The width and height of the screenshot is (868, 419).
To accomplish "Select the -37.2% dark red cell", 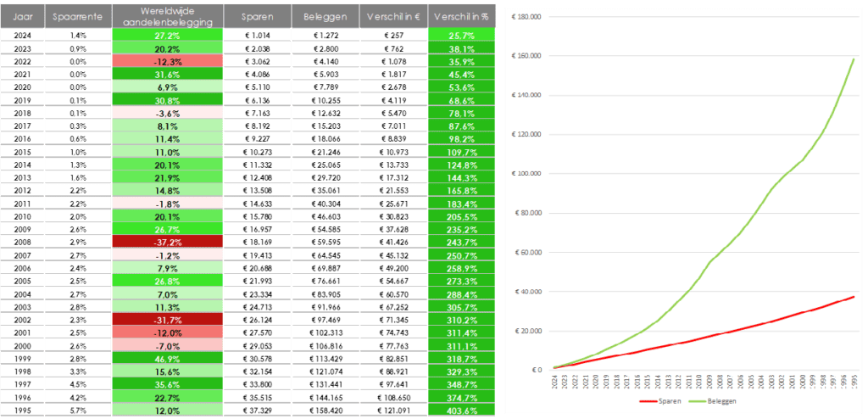I will pos(168,241).
